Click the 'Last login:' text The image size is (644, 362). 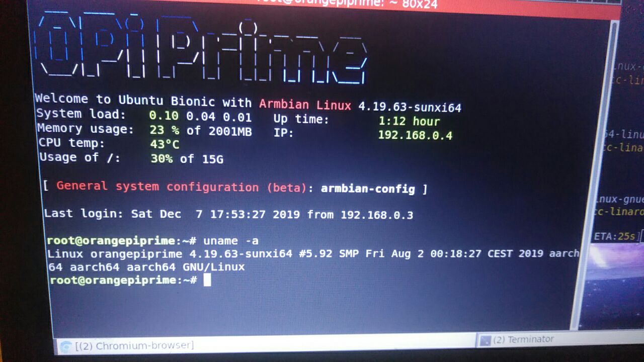(x=84, y=213)
